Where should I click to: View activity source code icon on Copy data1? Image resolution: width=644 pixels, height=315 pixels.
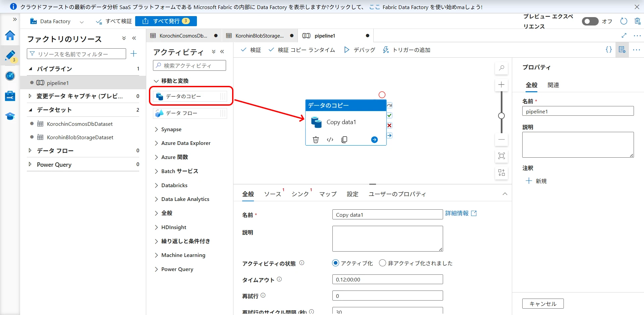[x=330, y=140]
